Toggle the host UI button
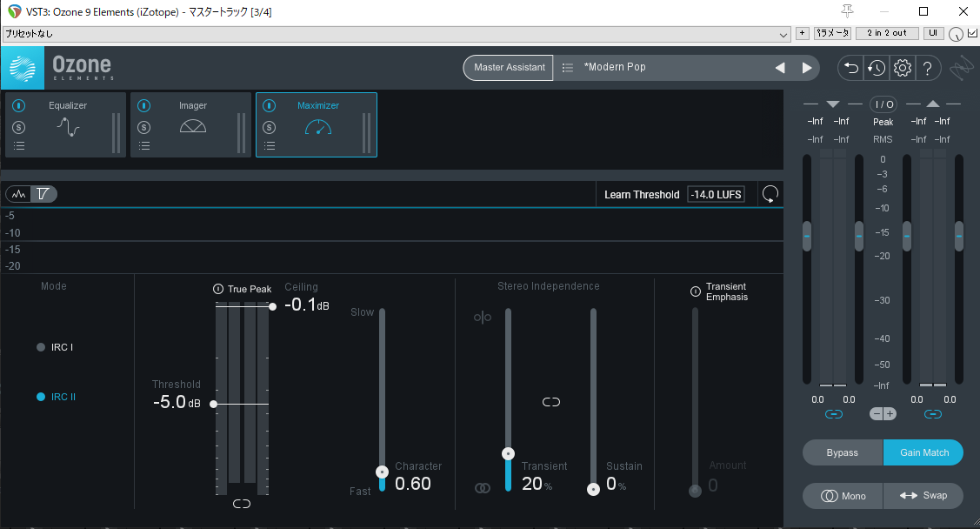Viewport: 980px width, 529px height. click(933, 33)
